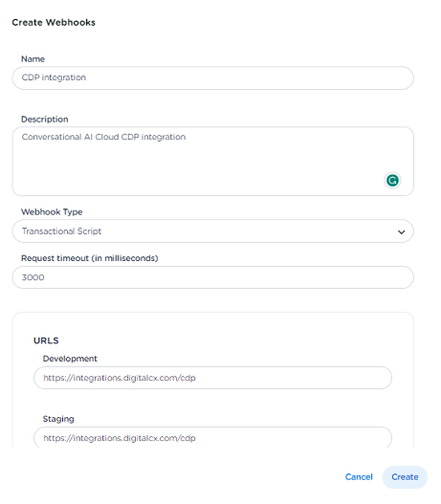Click the Description label
The height and width of the screenshot is (504, 441).
tap(45, 120)
